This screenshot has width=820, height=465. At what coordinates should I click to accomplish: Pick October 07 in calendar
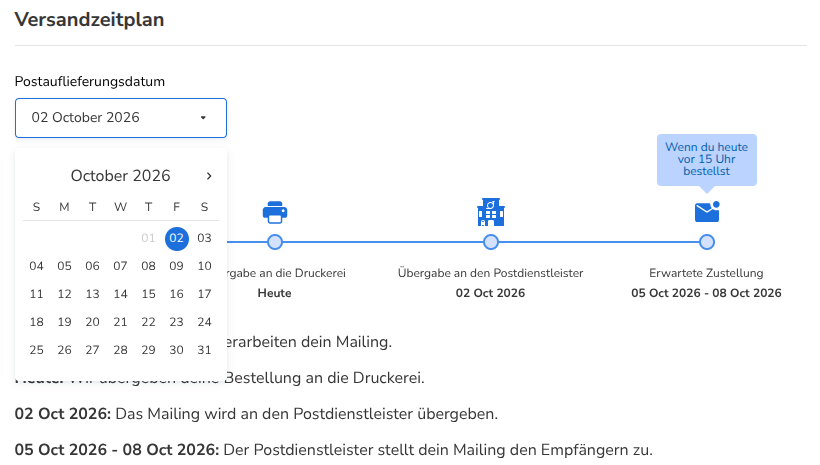(120, 266)
